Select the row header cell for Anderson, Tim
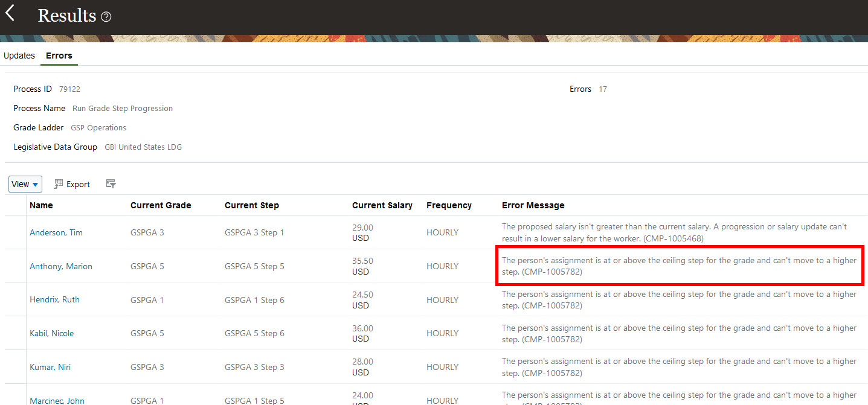The height and width of the screenshot is (405, 868). click(16, 232)
